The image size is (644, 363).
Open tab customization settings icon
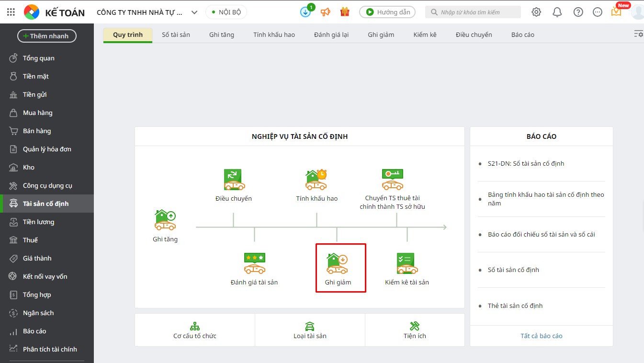pyautogui.click(x=639, y=34)
